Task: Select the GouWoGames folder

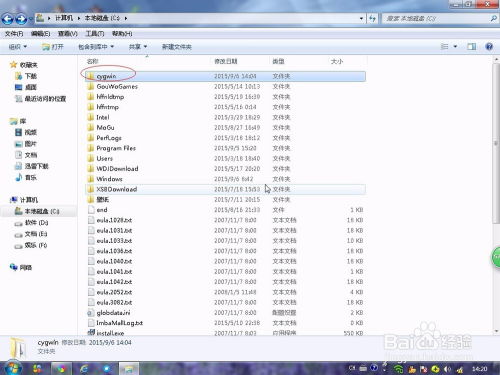Action: coord(117,87)
